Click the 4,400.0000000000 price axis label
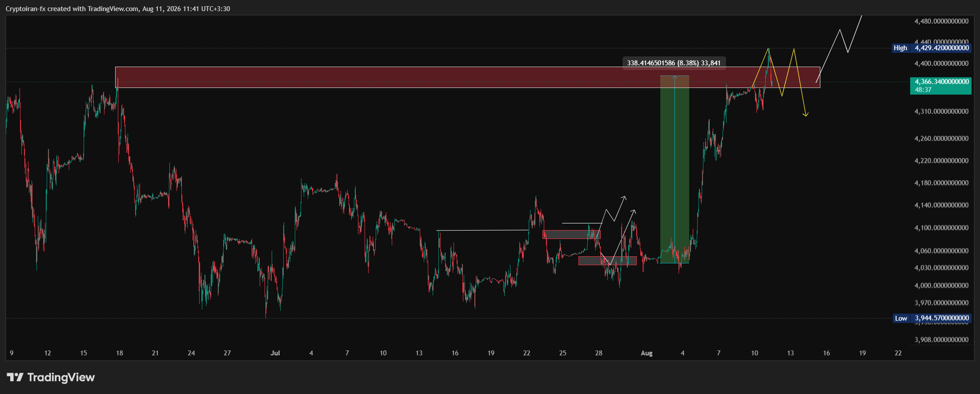This screenshot has height=394, width=980. tap(941, 64)
